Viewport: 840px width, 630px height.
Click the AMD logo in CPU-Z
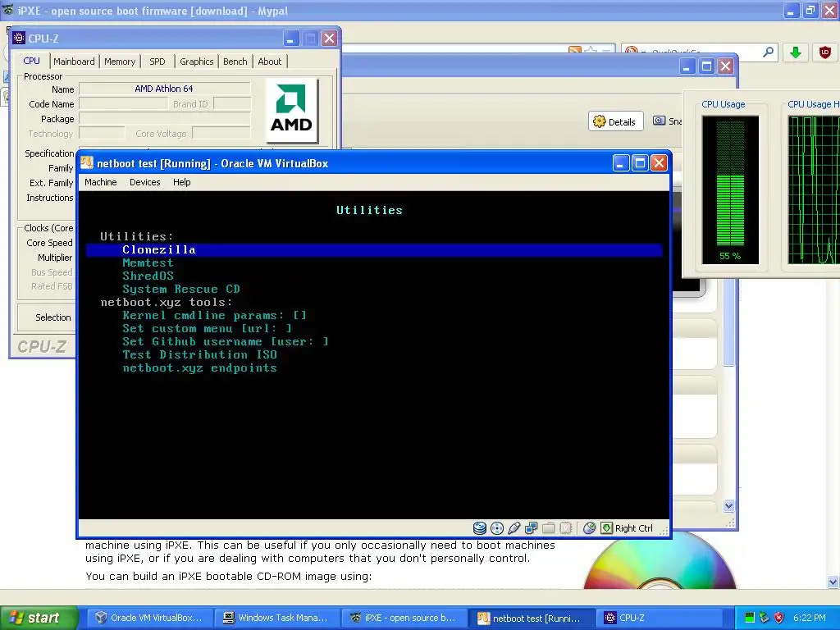click(x=291, y=111)
